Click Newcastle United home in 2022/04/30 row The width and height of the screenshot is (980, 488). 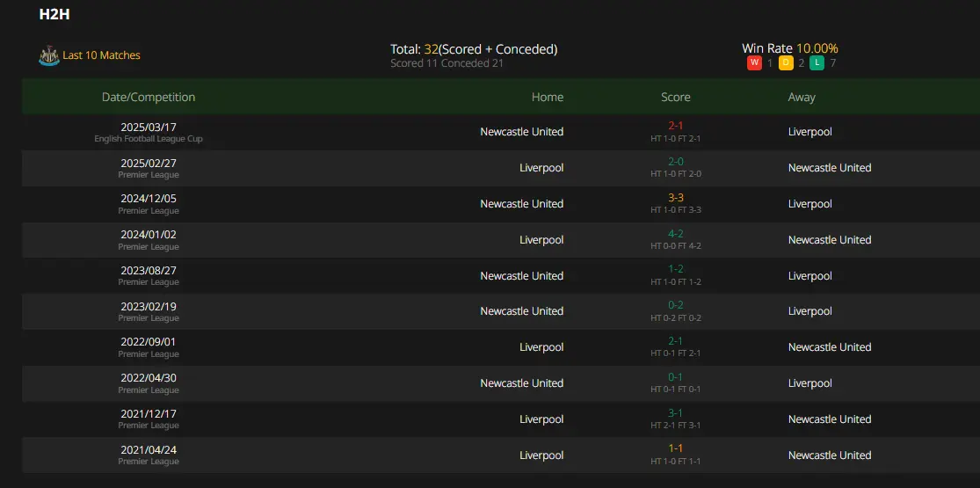(522, 382)
